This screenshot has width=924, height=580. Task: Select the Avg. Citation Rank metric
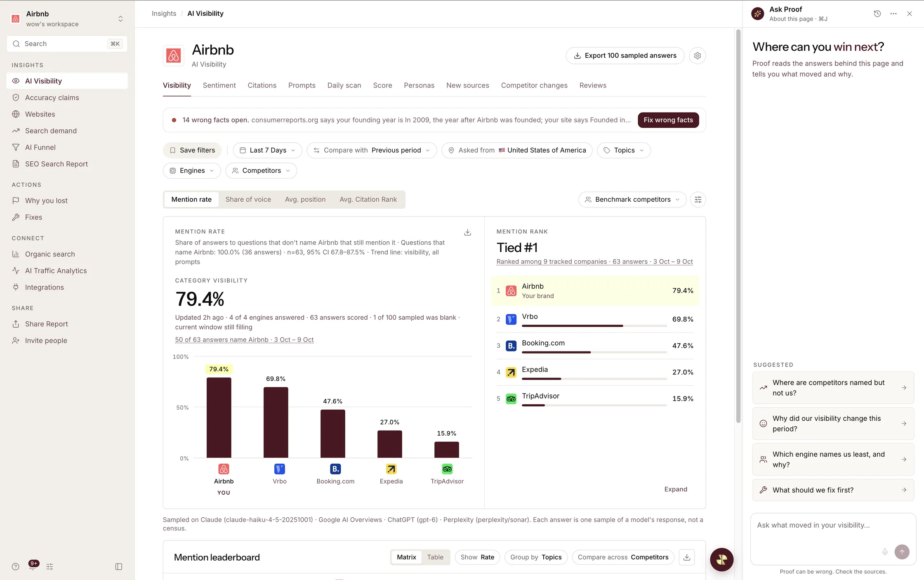coord(368,199)
